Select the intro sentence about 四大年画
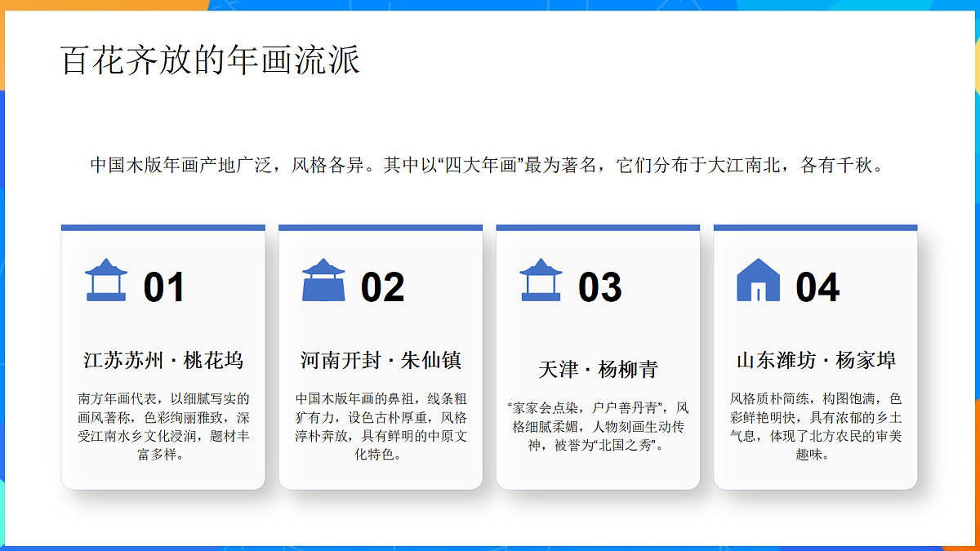The image size is (980, 551). pos(488,166)
